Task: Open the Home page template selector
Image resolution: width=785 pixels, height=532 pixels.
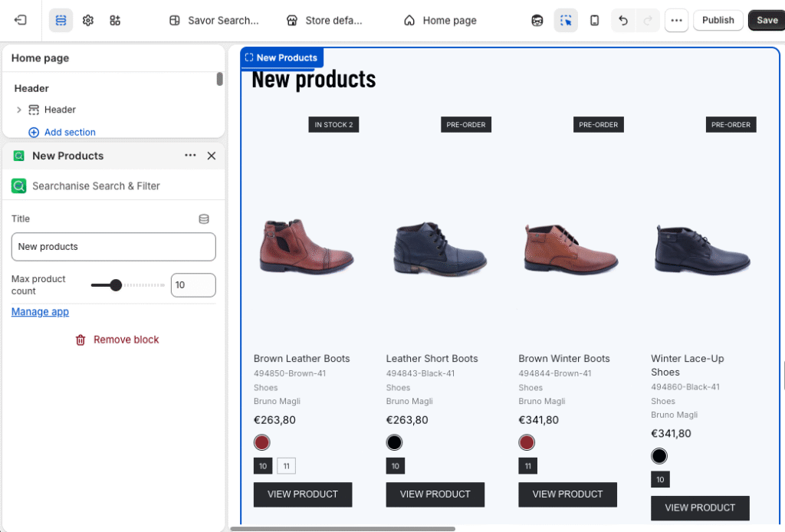Action: click(x=440, y=21)
